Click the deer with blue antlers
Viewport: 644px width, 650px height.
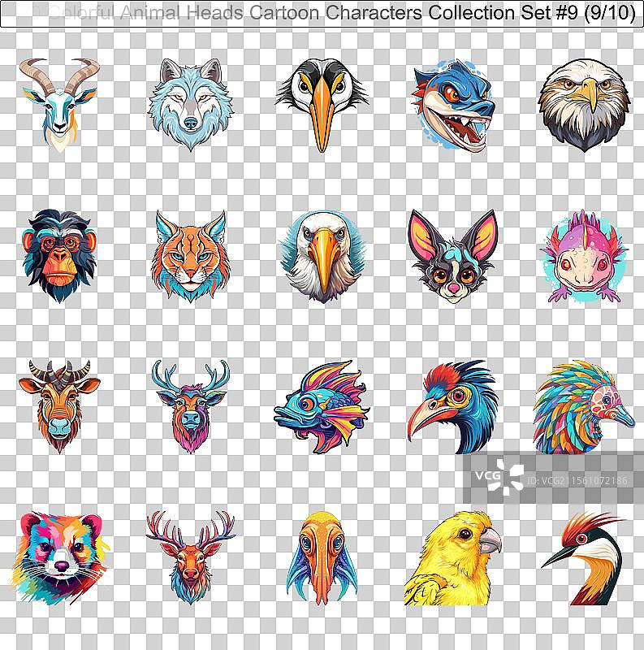click(x=190, y=405)
